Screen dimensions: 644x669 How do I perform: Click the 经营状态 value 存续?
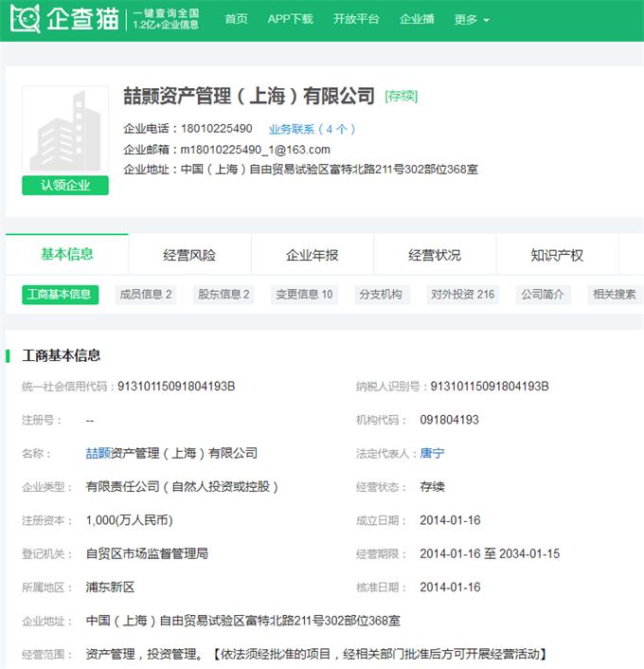click(x=433, y=487)
